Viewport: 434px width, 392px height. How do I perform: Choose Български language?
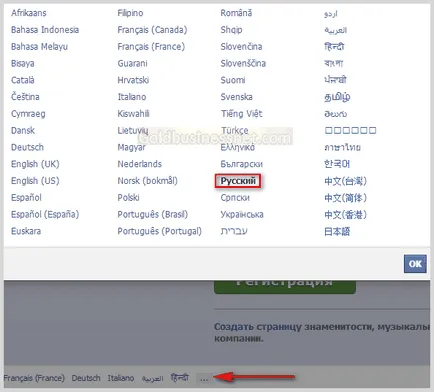pos(242,164)
